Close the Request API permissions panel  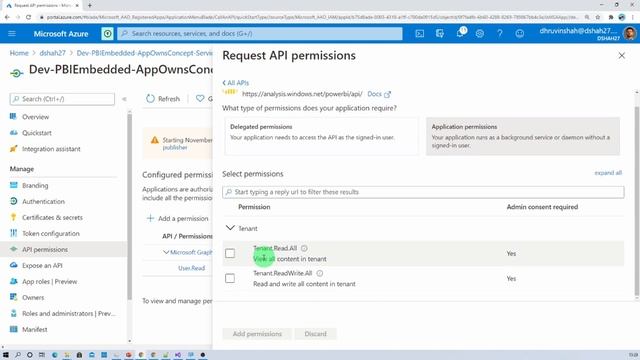621,56
